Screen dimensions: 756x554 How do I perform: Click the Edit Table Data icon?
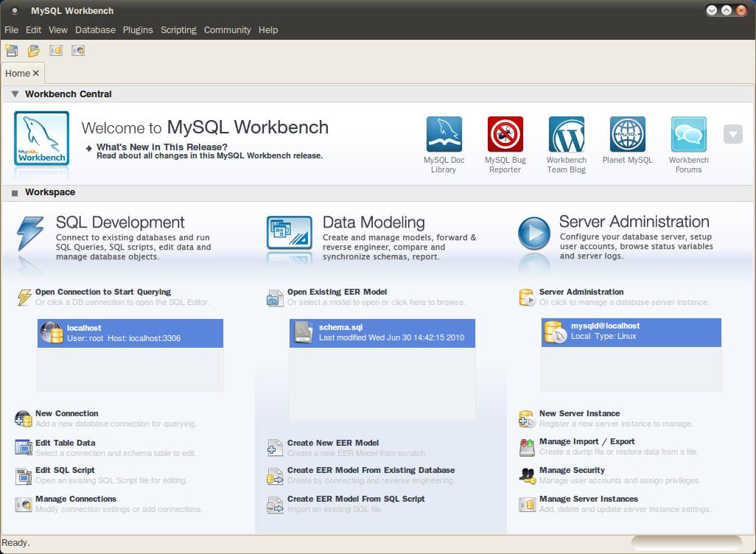coord(23,447)
